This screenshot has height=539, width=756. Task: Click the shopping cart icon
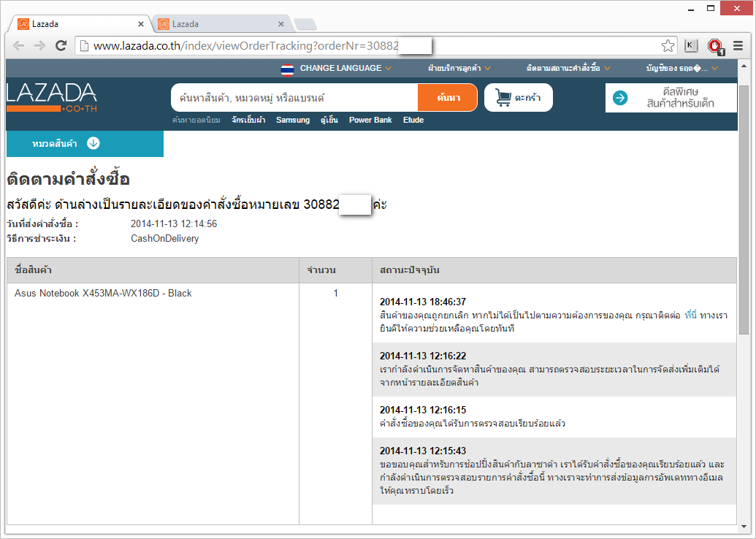click(x=503, y=98)
